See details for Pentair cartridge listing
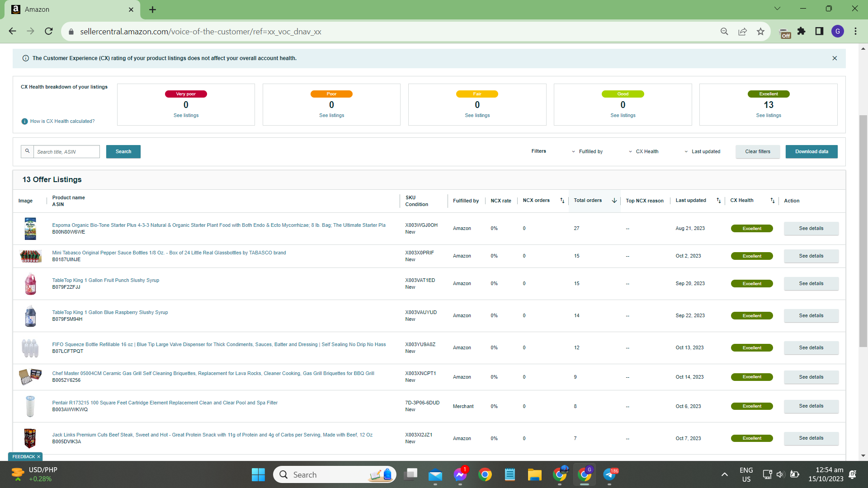The image size is (868, 488). (x=811, y=406)
